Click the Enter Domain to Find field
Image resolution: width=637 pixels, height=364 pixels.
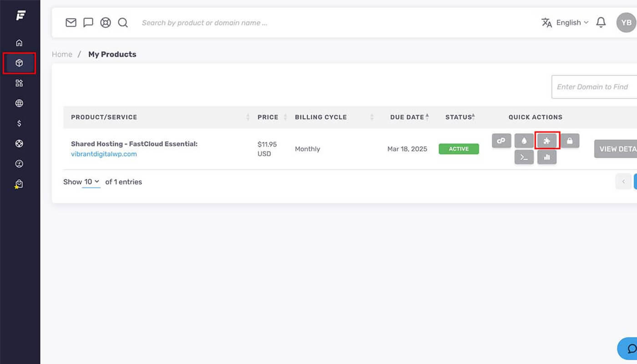594,87
